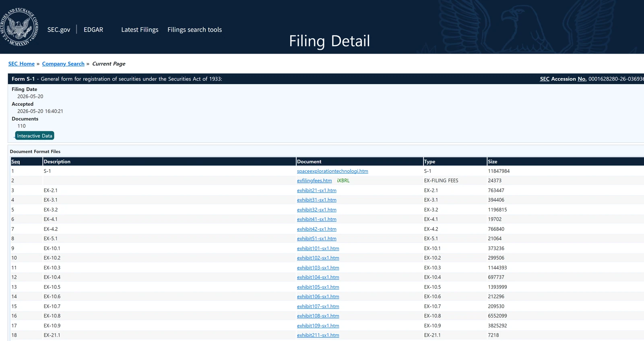Click the iXBRL label
The height and width of the screenshot is (341, 644).
343,181
